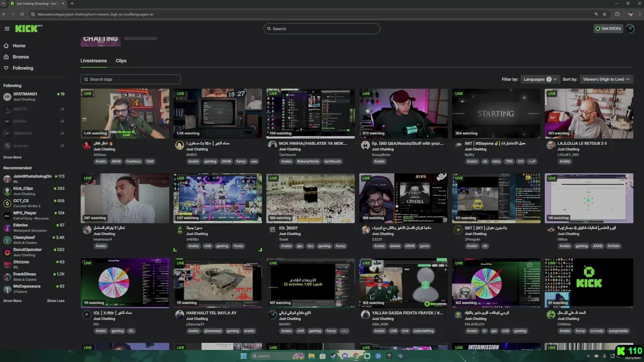The width and height of the screenshot is (644, 362).
Task: Click the KICK logo
Action: coord(28,29)
